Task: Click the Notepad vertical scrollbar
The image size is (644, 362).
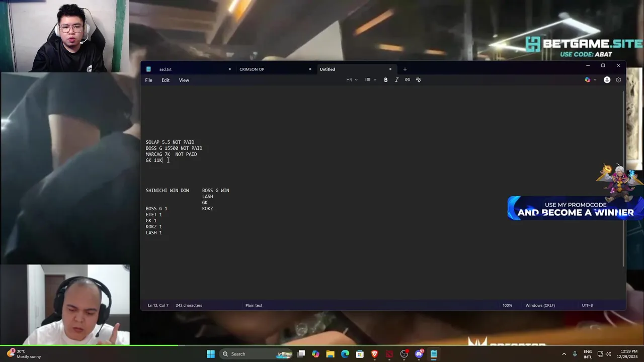Action: click(624, 178)
